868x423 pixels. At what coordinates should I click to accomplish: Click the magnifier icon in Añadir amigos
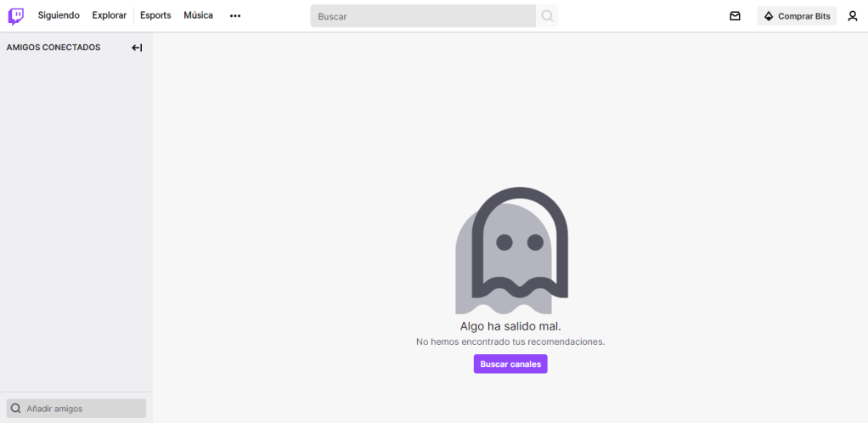click(16, 409)
